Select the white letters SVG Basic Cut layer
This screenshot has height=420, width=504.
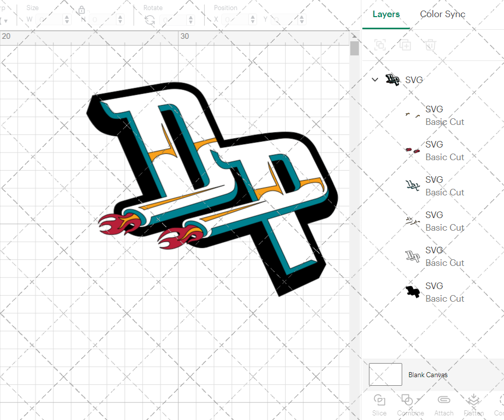click(434, 256)
